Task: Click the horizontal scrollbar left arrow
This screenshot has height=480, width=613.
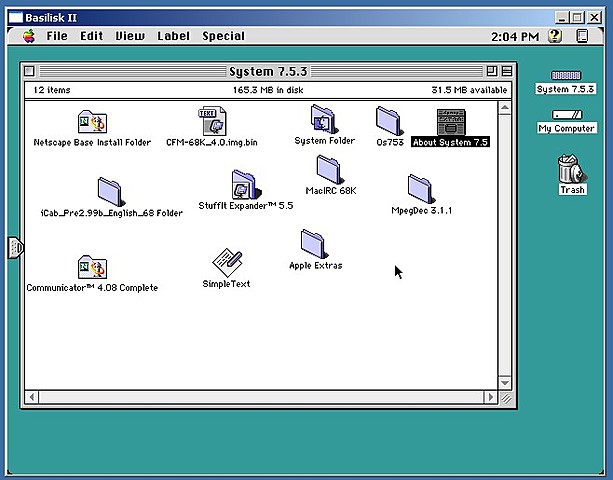Action: (32, 398)
